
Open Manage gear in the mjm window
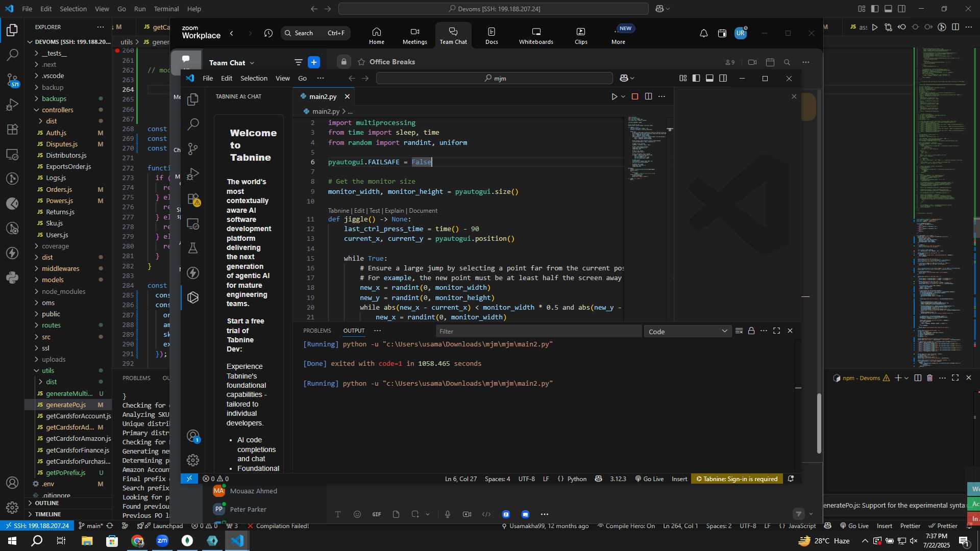193,460
